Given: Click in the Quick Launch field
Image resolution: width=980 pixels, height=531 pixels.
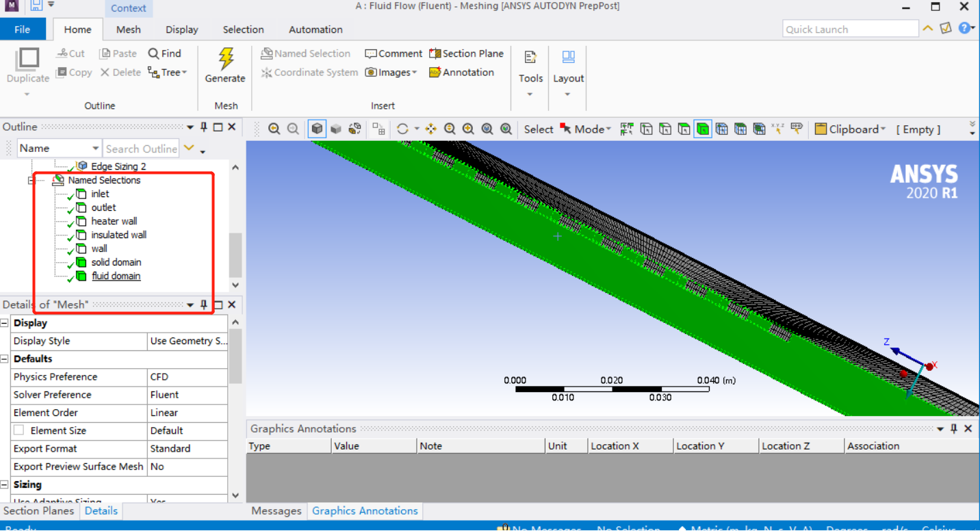Looking at the screenshot, I should coord(850,29).
